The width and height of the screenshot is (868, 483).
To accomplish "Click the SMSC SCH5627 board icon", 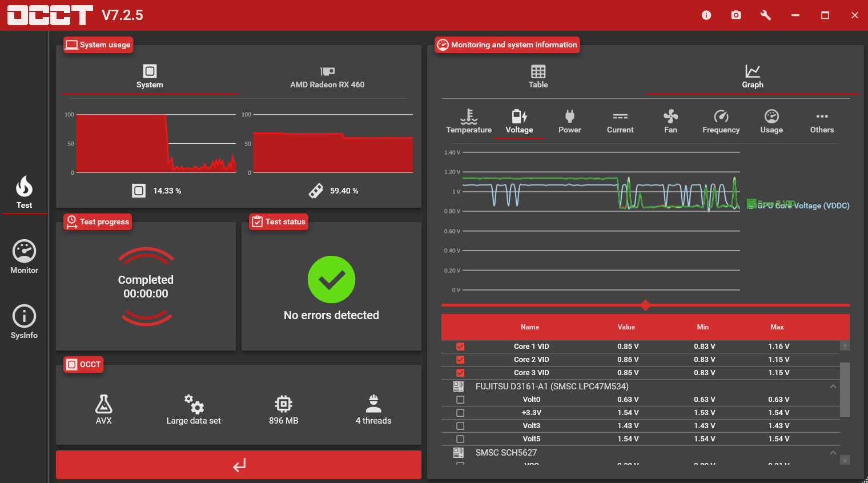I will click(x=459, y=453).
